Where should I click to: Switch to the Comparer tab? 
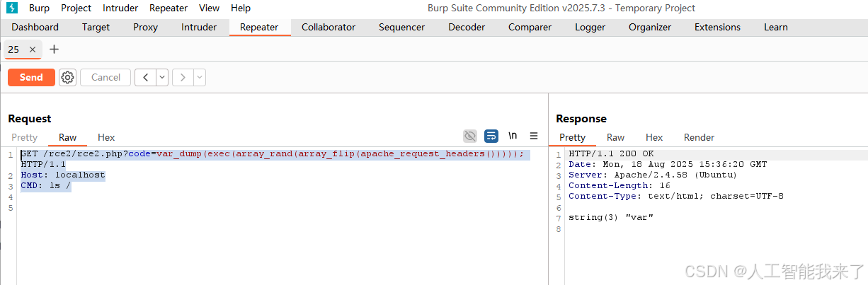click(530, 28)
